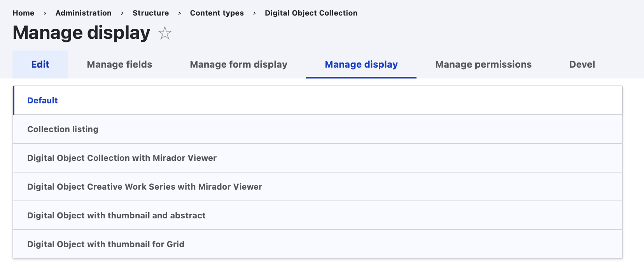Open Content types breadcrumb link
The height and width of the screenshot is (272, 644).
pyautogui.click(x=217, y=13)
